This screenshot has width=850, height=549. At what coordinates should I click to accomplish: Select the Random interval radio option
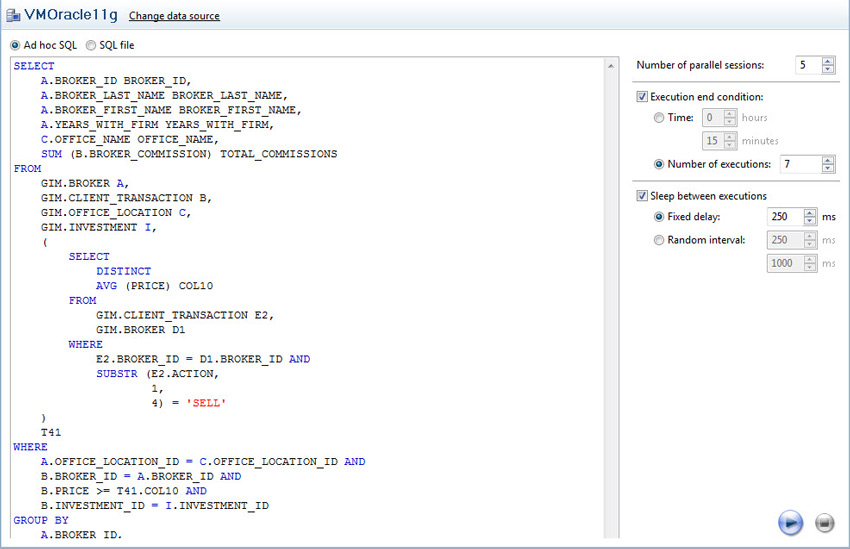click(x=658, y=240)
